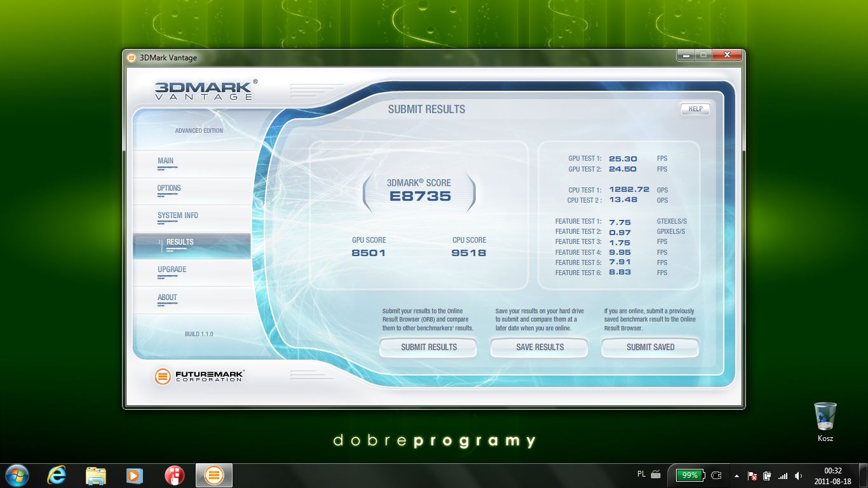Click Feature Test 3 value 1.75

coord(620,242)
